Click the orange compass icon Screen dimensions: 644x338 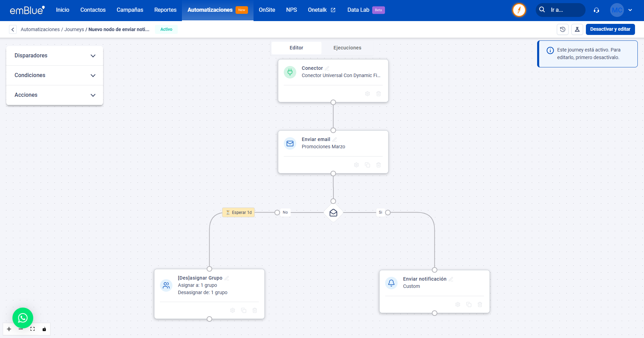(x=519, y=10)
